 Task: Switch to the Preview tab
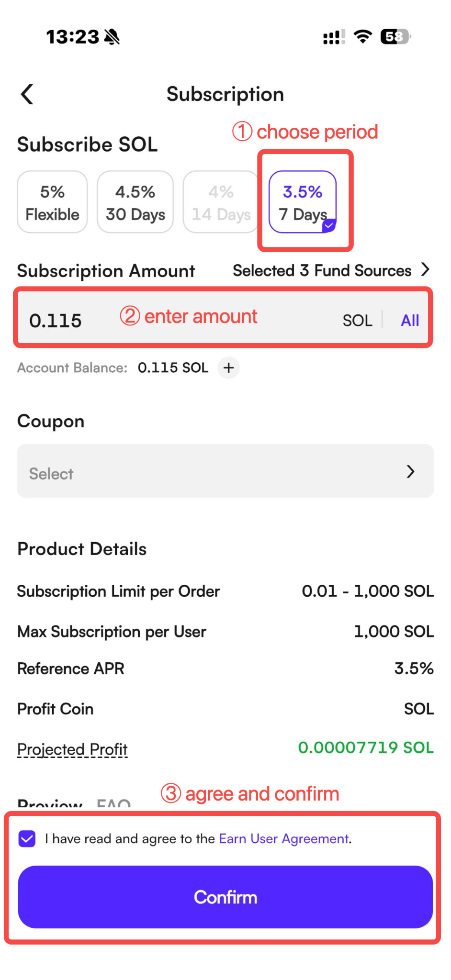pyautogui.click(x=50, y=803)
